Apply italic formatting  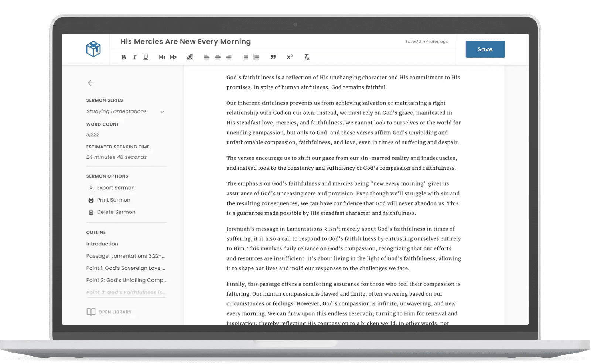click(x=134, y=57)
